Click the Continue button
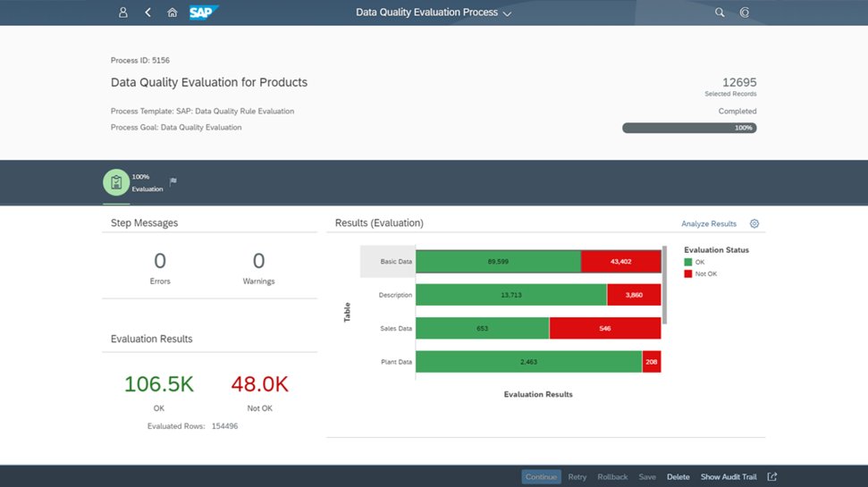This screenshot has height=487, width=868. coord(541,476)
